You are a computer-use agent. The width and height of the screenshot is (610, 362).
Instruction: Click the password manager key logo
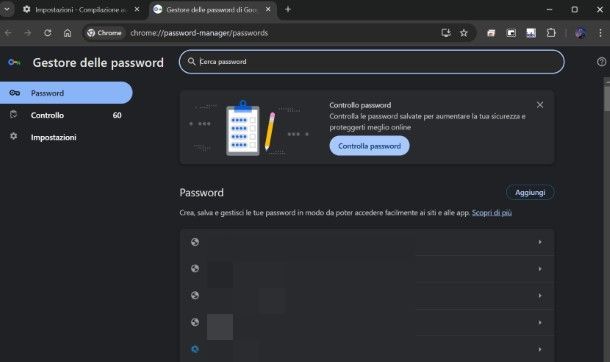[14, 62]
